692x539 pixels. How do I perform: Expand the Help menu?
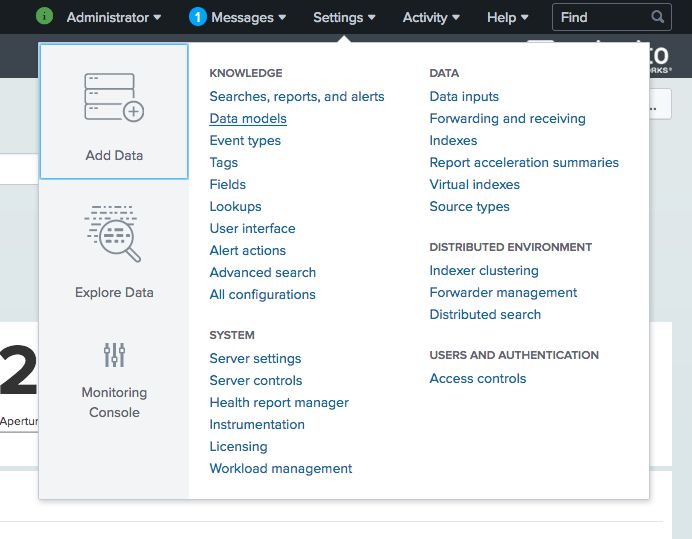tap(507, 17)
